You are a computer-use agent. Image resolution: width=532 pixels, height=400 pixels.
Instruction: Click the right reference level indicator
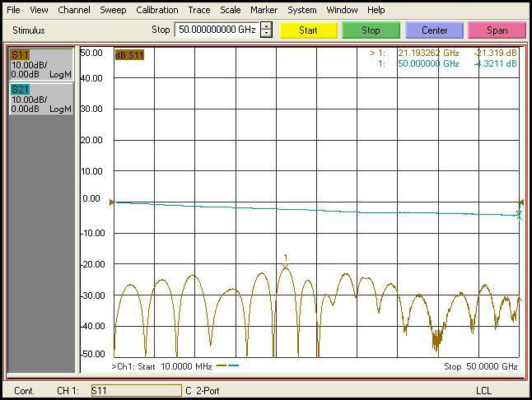click(521, 202)
